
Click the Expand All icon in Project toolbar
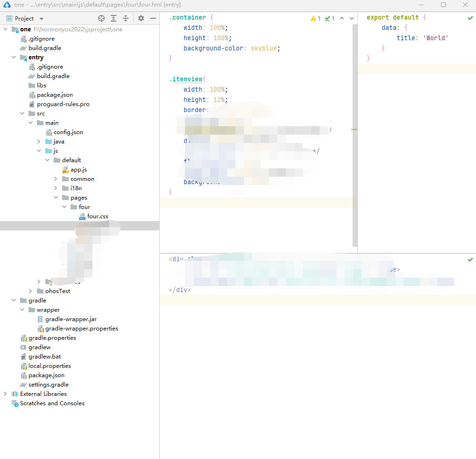113,18
